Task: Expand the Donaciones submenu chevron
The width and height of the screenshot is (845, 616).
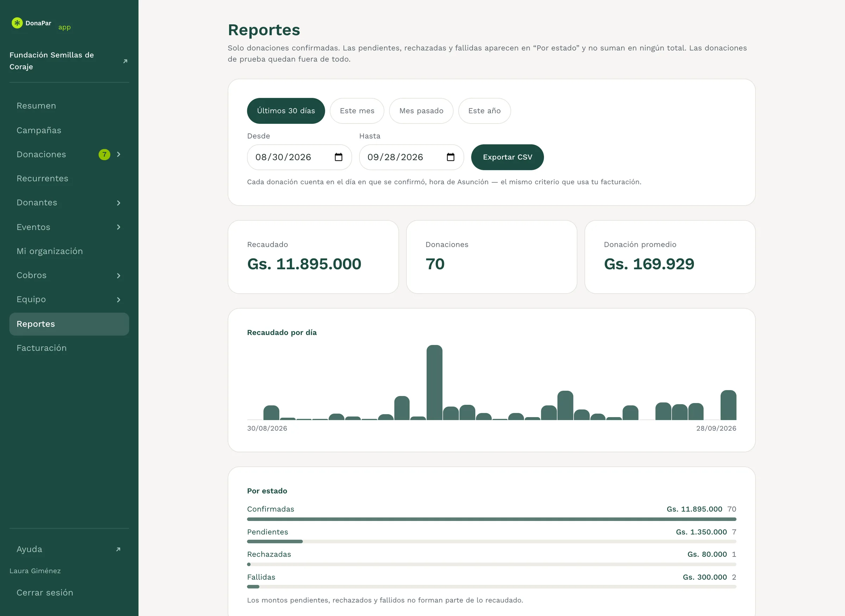Action: point(119,155)
